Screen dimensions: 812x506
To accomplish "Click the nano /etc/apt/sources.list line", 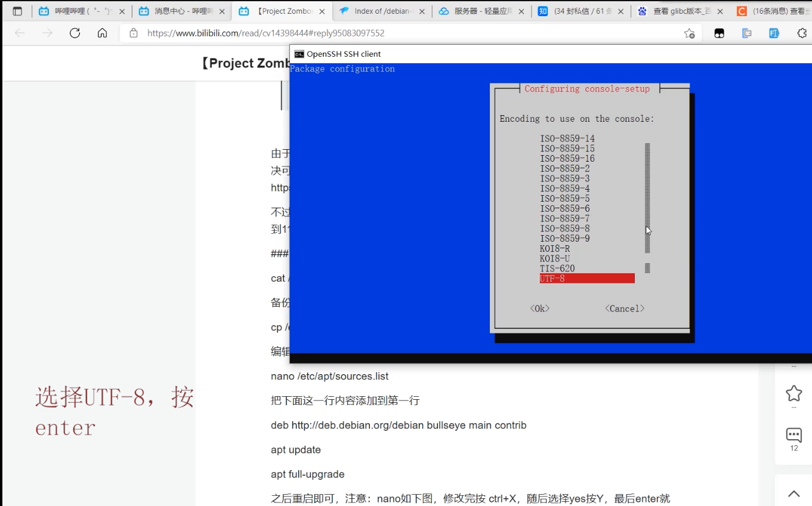I will click(x=329, y=377).
